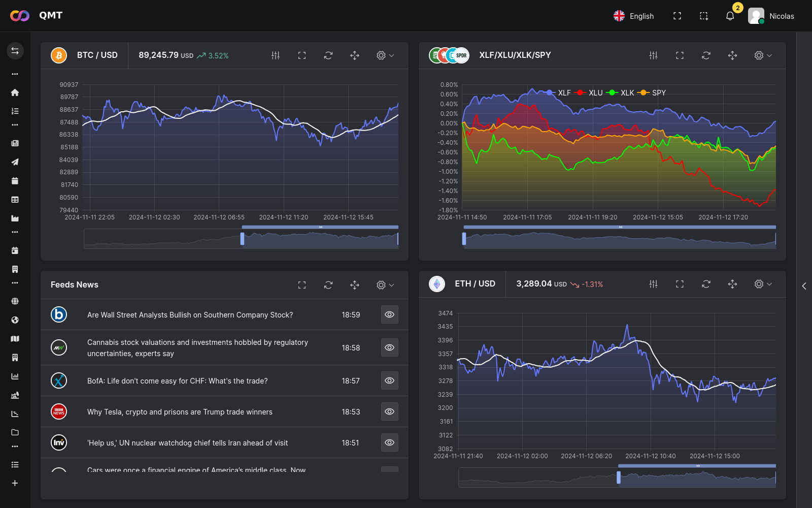Screen dimensions: 812x508
Task: Click the move handle on BTC / USD panel
Action: coord(355,55)
